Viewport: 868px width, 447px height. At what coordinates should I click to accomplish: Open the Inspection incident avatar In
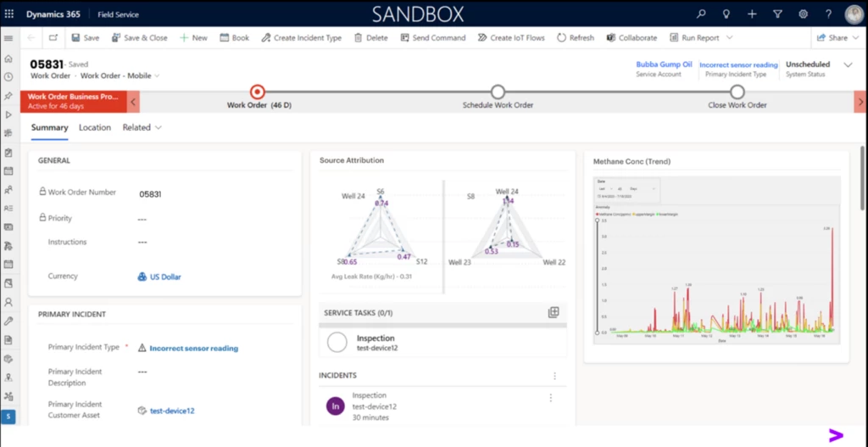point(335,406)
